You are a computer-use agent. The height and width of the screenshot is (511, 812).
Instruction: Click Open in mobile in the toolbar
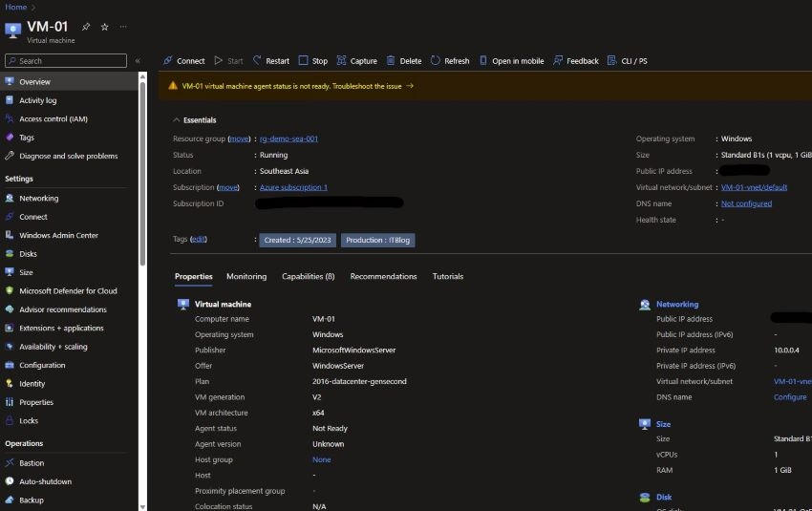(x=511, y=60)
